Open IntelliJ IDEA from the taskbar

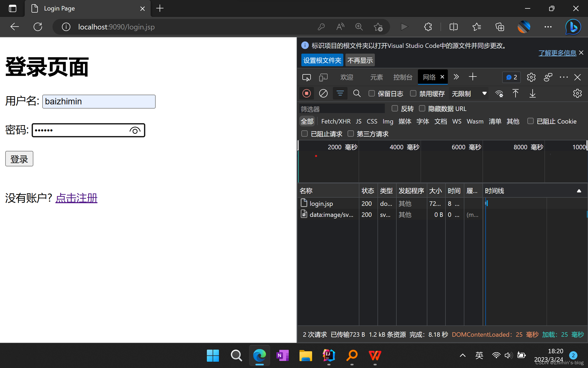pos(329,356)
